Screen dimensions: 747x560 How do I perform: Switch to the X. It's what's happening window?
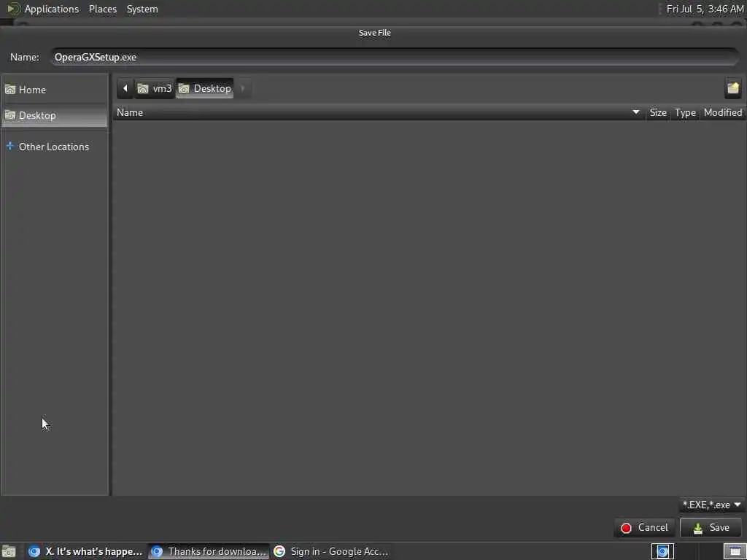[85, 551]
